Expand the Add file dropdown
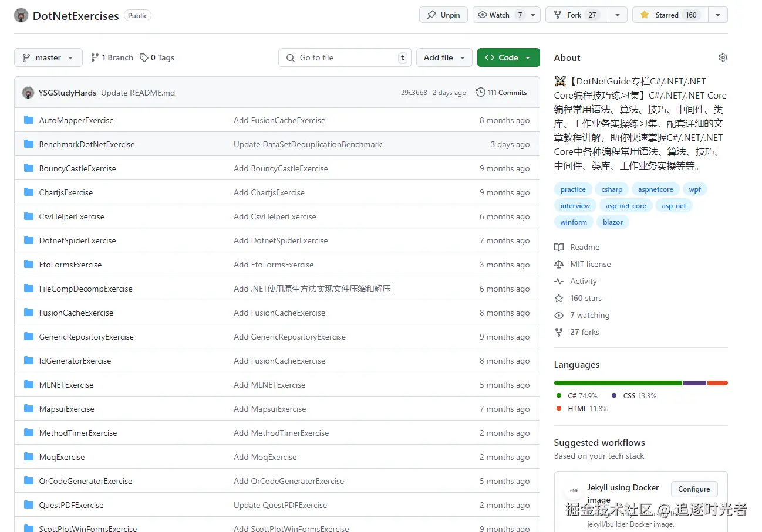The width and height of the screenshot is (762, 532). [x=444, y=57]
